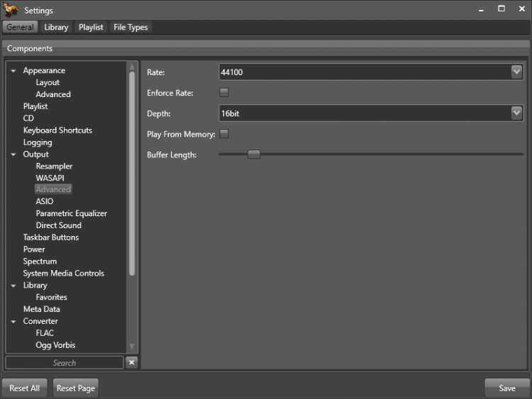This screenshot has height=399, width=532.
Task: Select highlighted Advanced under Output
Action: pos(53,189)
